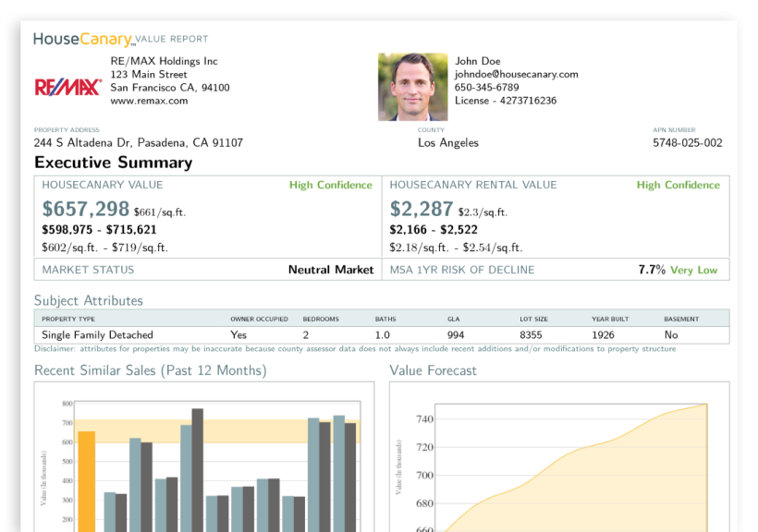Select the county value 'Los Angeles'
758x532 pixels.
448,143
